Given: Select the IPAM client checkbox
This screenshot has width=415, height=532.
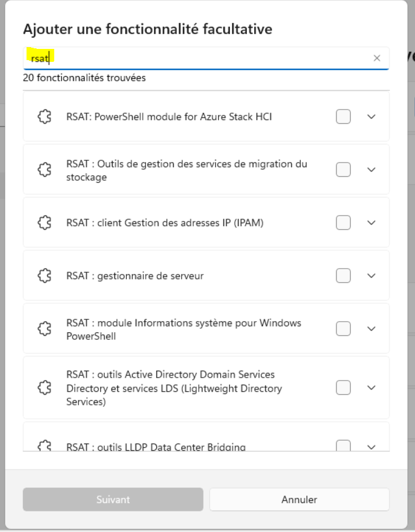Looking at the screenshot, I should 343,223.
